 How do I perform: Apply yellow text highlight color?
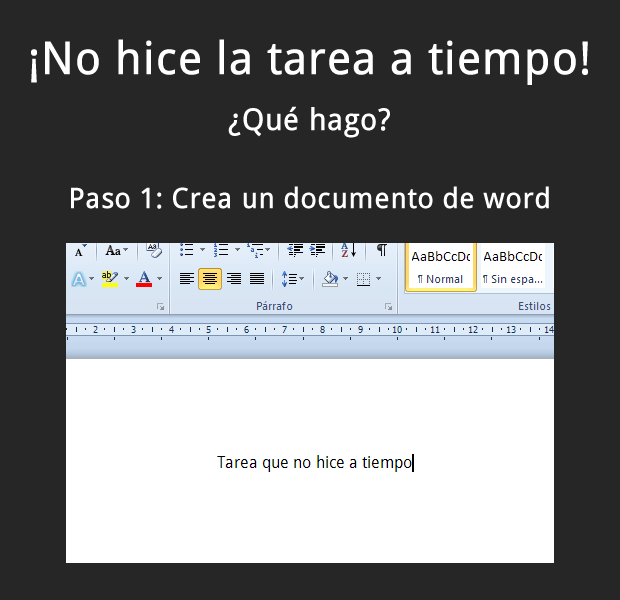[x=110, y=279]
